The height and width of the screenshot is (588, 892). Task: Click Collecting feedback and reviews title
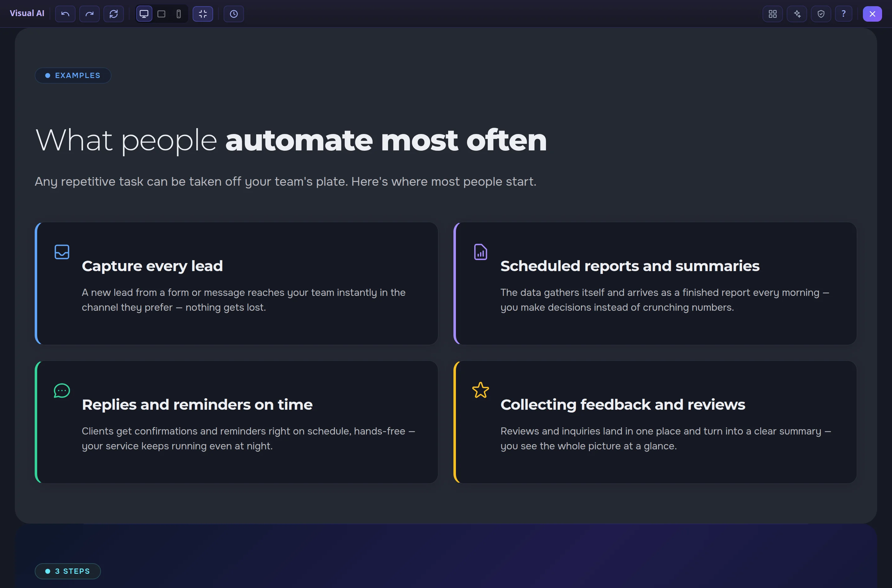pyautogui.click(x=623, y=404)
